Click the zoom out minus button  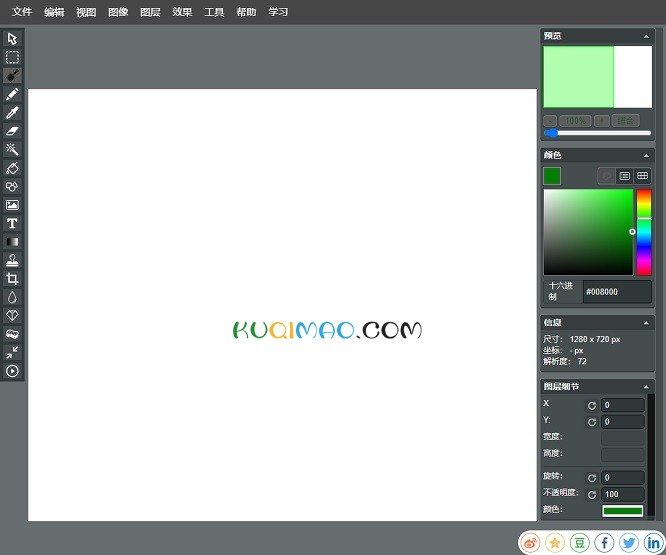pyautogui.click(x=550, y=121)
